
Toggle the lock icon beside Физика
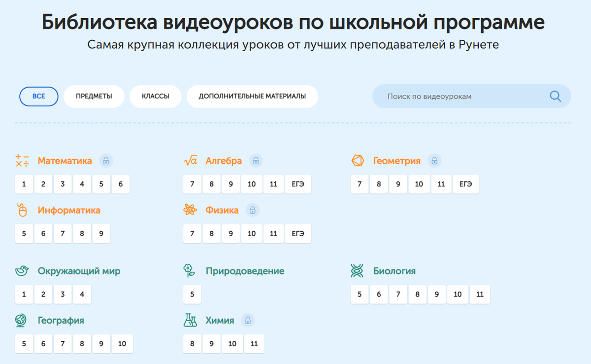pyautogui.click(x=252, y=210)
